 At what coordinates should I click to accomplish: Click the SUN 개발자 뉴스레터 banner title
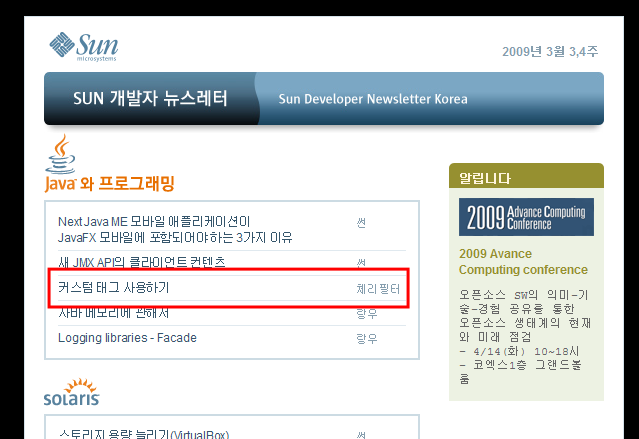pos(150,98)
